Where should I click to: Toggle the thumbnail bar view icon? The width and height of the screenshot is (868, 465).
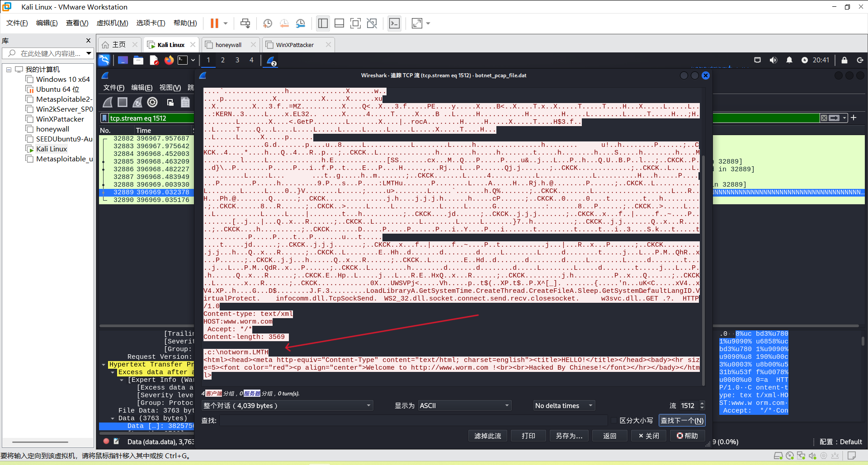coord(340,23)
